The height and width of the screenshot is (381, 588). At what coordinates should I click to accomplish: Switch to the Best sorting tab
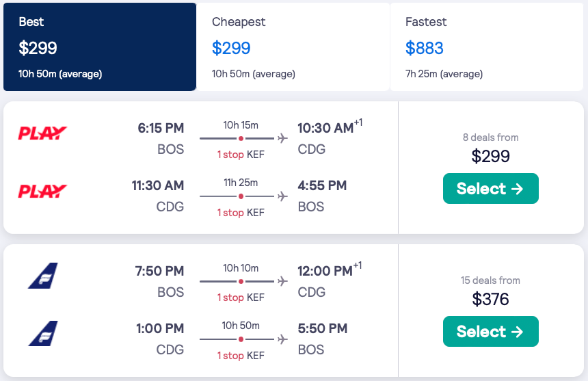[100, 47]
